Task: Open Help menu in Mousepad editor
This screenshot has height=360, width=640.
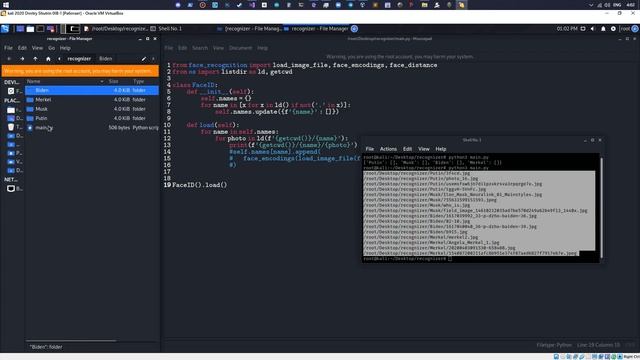Action: [262, 48]
